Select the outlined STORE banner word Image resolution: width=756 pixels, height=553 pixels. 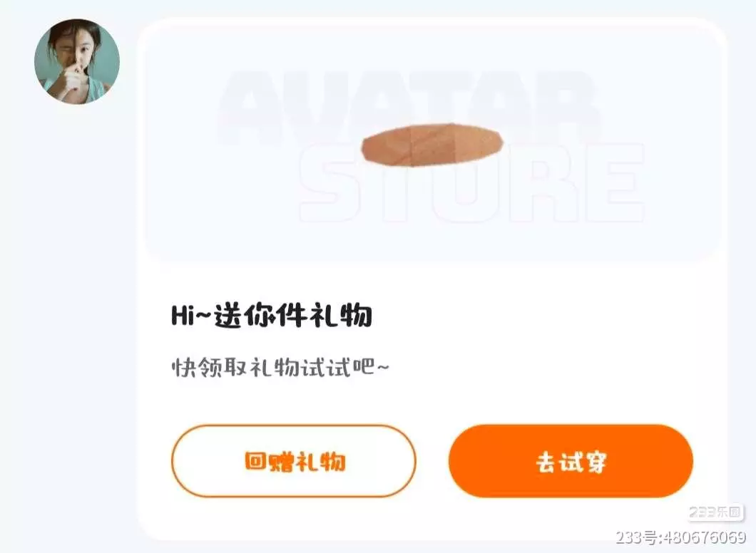point(471,182)
